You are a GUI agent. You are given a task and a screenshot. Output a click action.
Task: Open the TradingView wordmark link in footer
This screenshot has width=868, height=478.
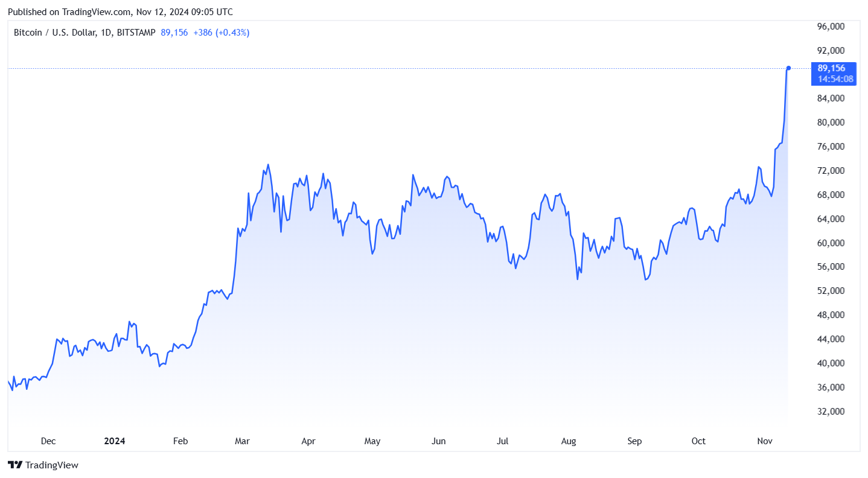click(x=51, y=465)
